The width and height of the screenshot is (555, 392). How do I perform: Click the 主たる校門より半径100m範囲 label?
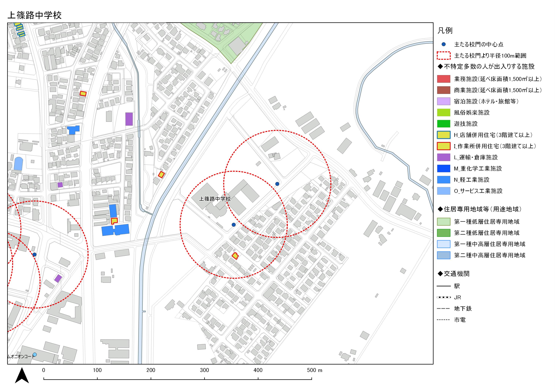(490, 56)
